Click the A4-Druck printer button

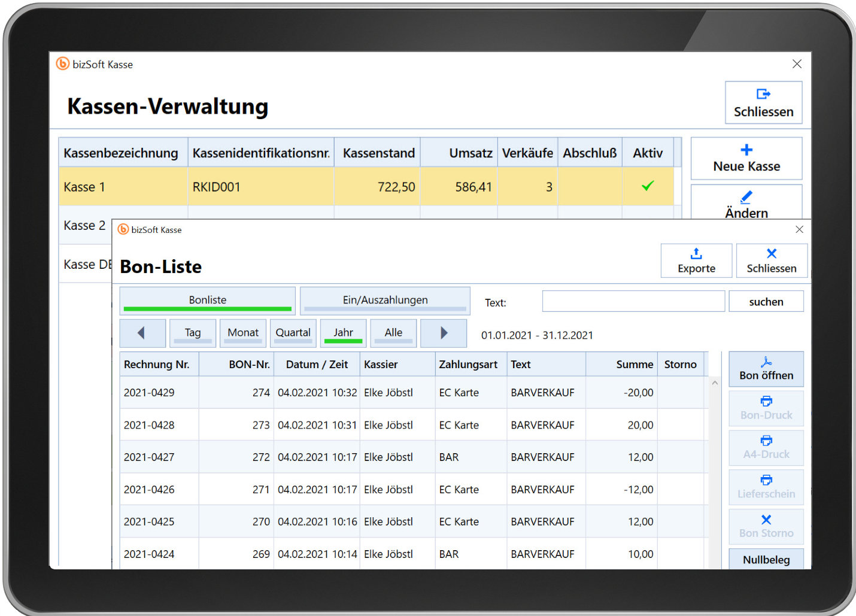tap(766, 448)
